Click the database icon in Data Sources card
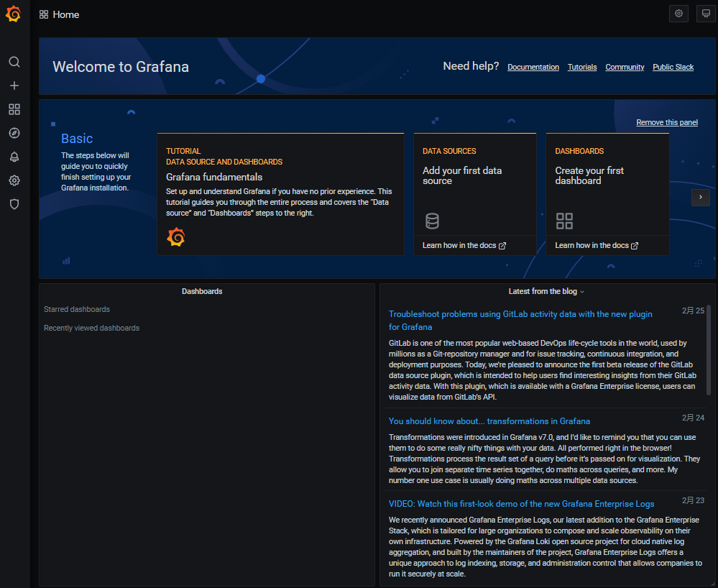Screen dimensions: 718x588 [x=432, y=221]
